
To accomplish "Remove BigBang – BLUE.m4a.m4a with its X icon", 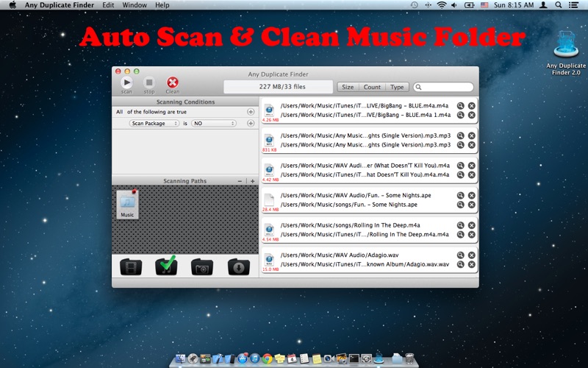I will click(x=472, y=106).
